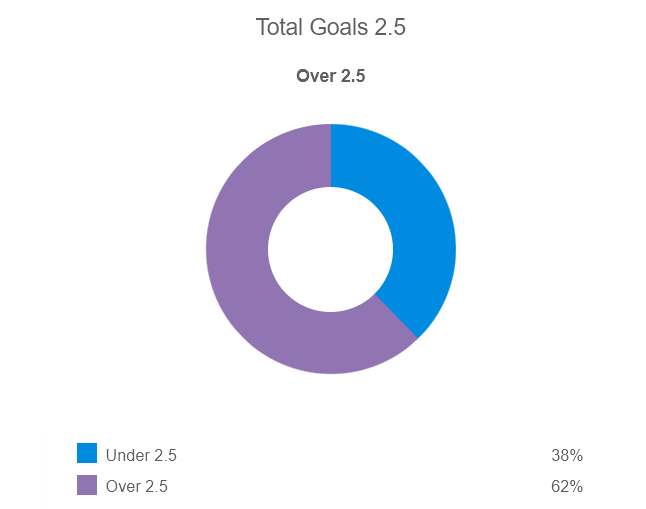Toggle the Over 2.5 legend label
This screenshot has height=509, width=646.
(137, 487)
